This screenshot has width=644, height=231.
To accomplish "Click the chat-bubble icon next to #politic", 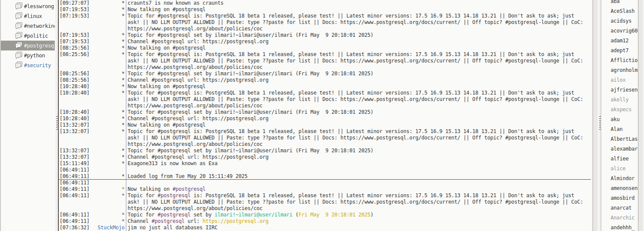I will coord(18,36).
